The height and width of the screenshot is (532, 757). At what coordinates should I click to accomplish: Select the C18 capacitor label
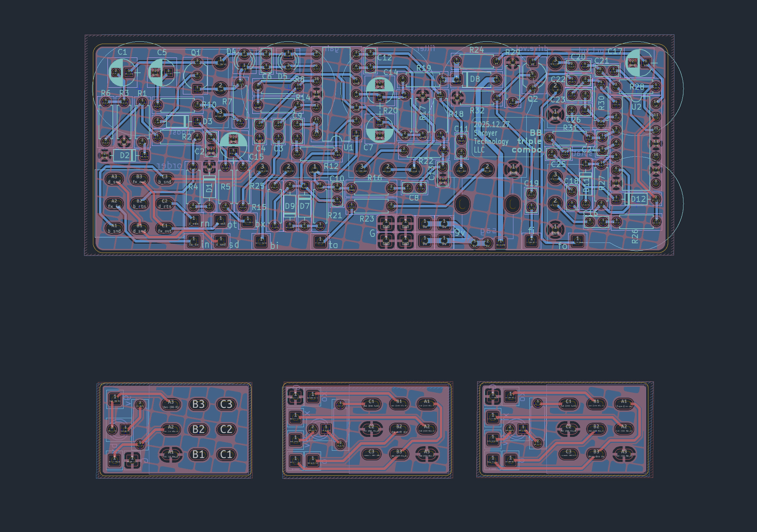click(x=571, y=181)
